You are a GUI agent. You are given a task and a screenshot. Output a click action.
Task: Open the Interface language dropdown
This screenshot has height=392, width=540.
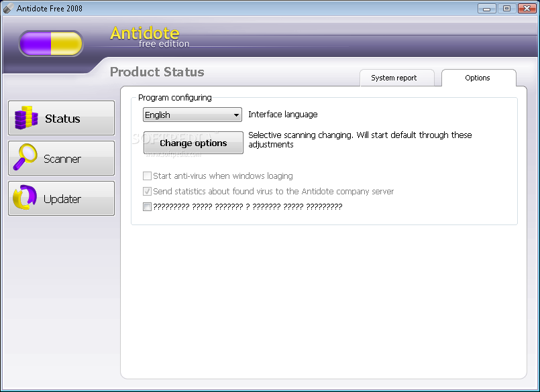coord(192,115)
